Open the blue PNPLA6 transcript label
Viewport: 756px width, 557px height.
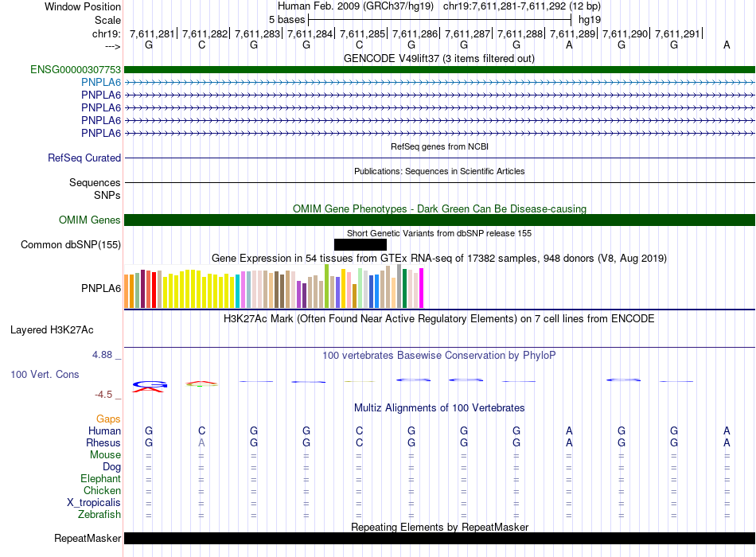pyautogui.click(x=100, y=82)
